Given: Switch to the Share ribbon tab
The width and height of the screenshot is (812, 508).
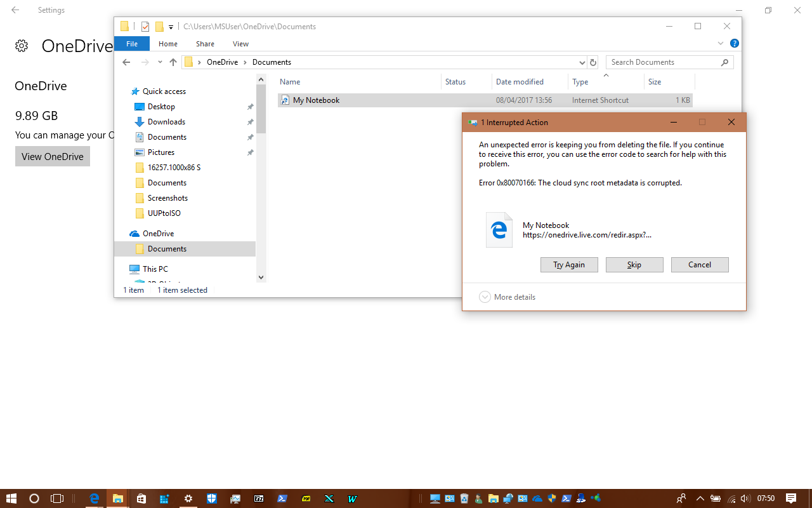Looking at the screenshot, I should [205, 44].
